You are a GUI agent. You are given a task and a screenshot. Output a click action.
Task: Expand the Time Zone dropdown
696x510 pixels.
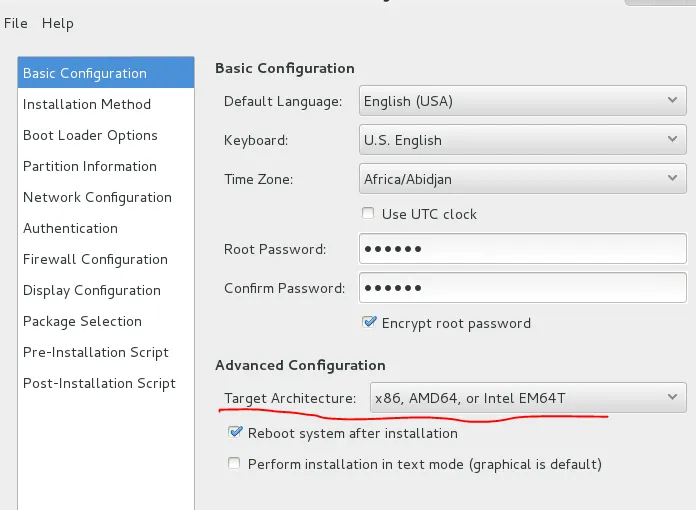(x=522, y=179)
